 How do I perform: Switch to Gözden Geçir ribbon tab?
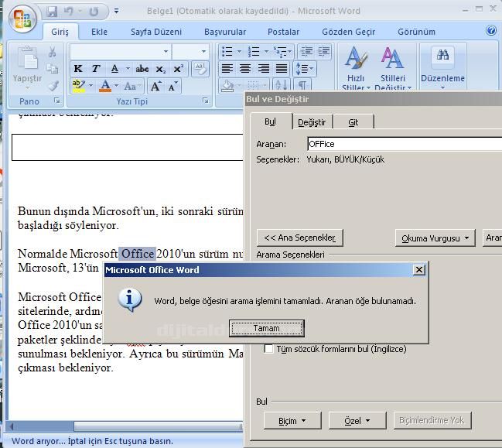pyautogui.click(x=348, y=32)
